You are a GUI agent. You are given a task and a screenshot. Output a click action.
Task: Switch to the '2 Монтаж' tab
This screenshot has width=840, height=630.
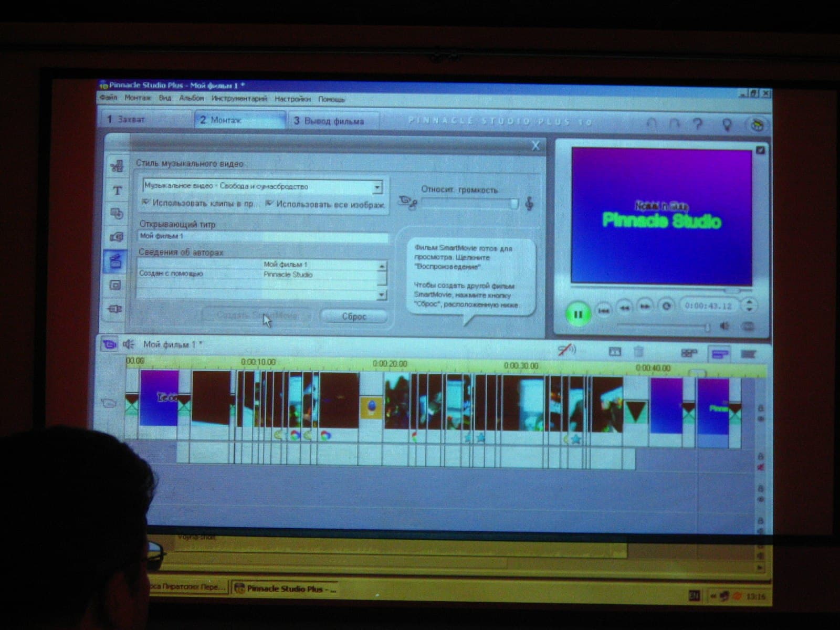pos(240,120)
